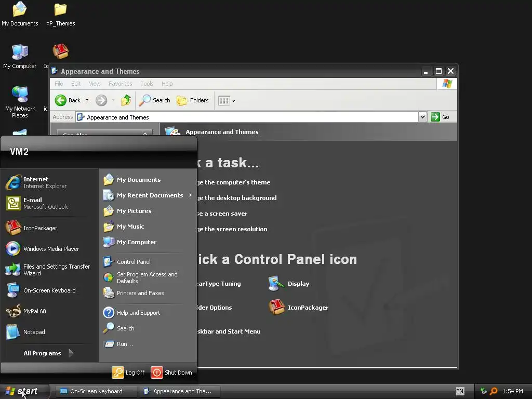Open My Computer from Start menu
Screen dimensions: 532x399
(x=130, y=242)
